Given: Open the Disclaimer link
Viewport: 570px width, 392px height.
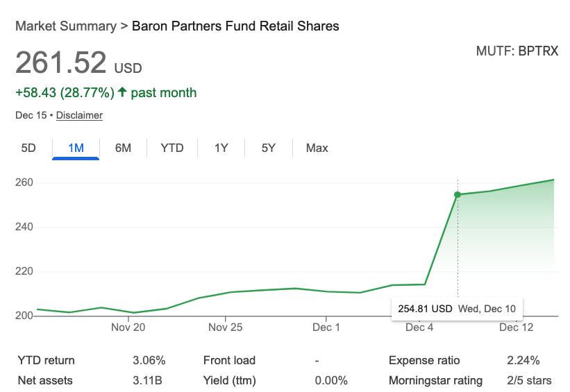Looking at the screenshot, I should (79, 115).
